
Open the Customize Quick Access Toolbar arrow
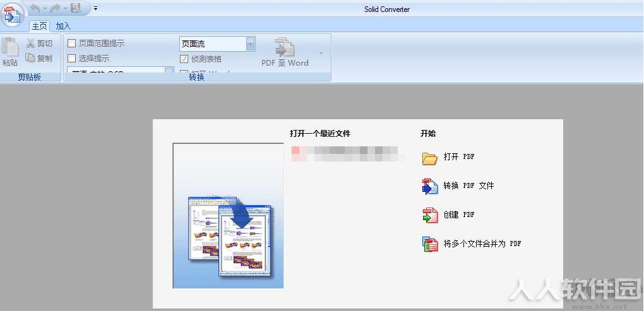pos(95,8)
